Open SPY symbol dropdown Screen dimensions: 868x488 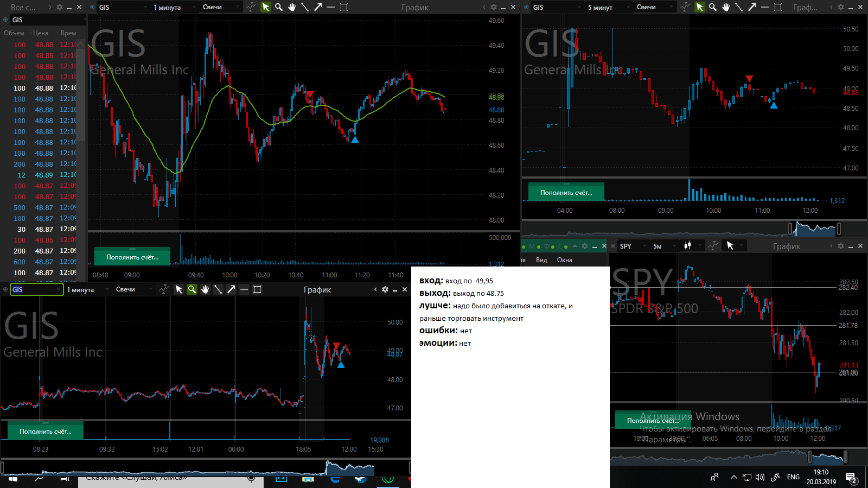click(x=633, y=246)
